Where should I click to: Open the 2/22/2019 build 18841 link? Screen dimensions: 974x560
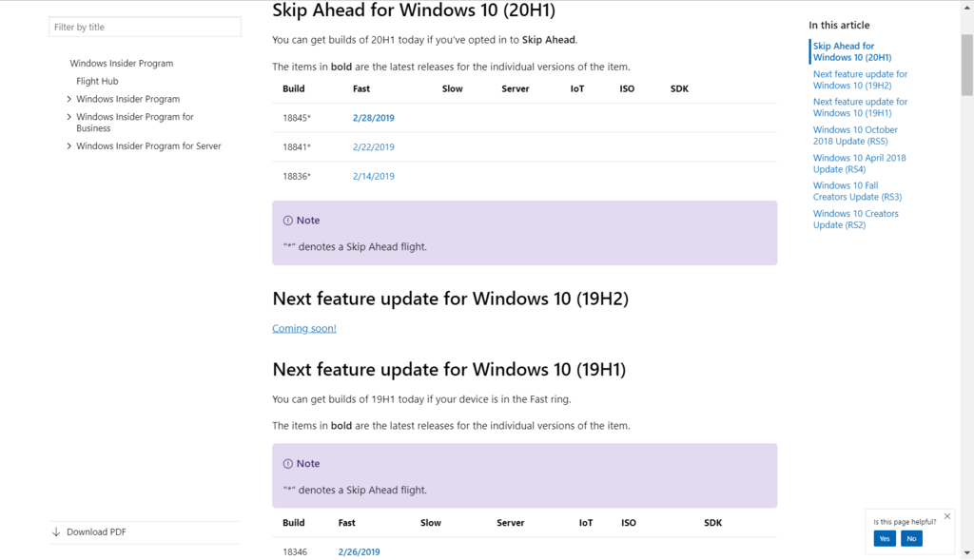[373, 147]
